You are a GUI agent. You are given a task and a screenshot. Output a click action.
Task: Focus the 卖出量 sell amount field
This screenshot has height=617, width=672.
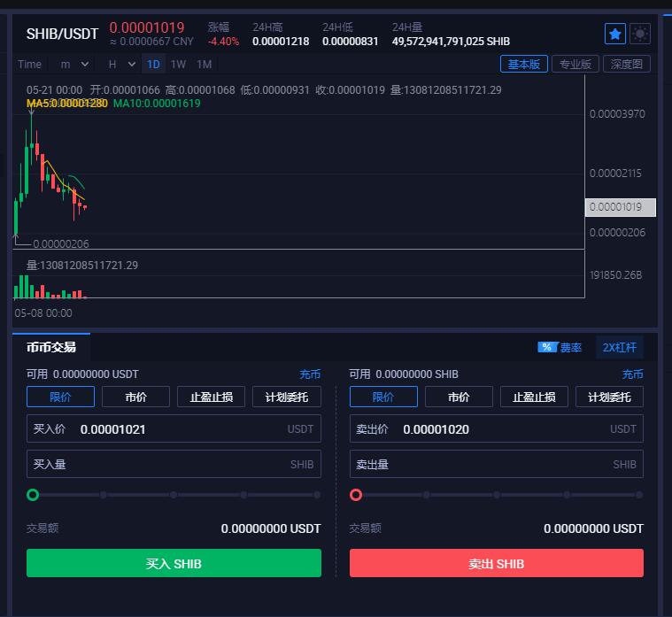click(x=497, y=464)
